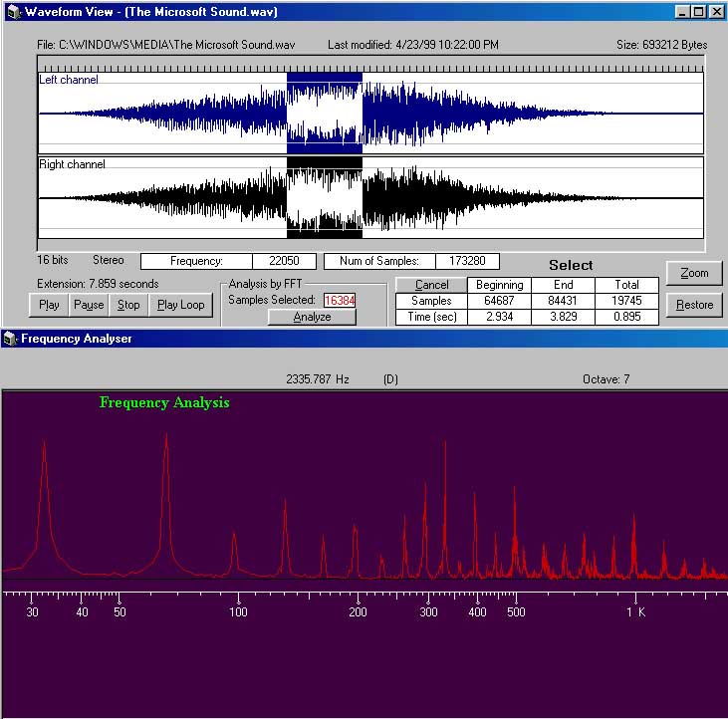Image resolution: width=728 pixels, height=719 pixels.
Task: Maximize the Waveform View window
Action: tap(698, 12)
